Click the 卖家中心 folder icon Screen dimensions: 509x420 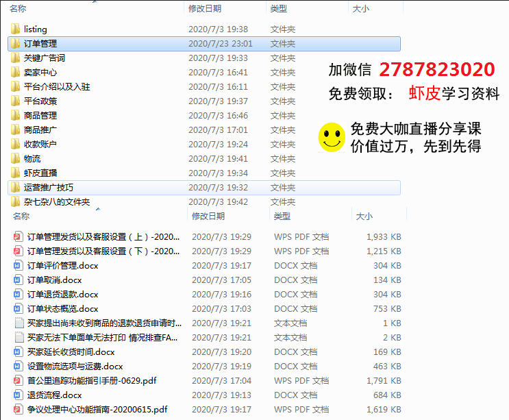(15, 72)
